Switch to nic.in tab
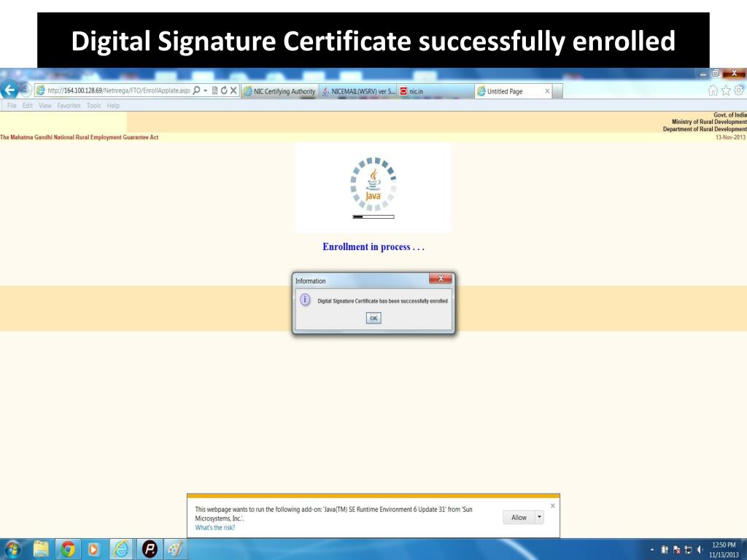Screen dimensions: 747x560 click(436, 91)
